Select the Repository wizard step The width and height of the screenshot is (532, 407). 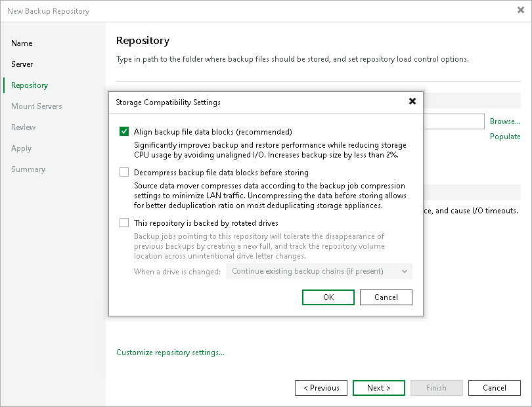[30, 85]
